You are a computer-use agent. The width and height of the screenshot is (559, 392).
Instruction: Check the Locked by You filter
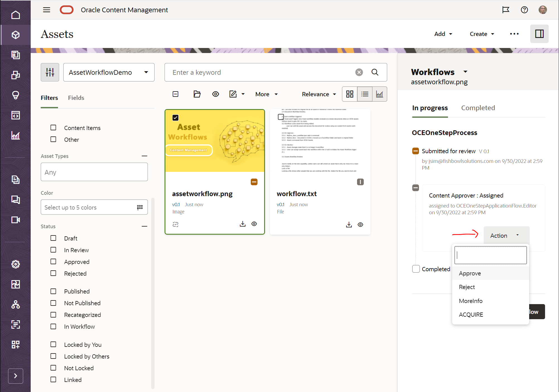53,344
